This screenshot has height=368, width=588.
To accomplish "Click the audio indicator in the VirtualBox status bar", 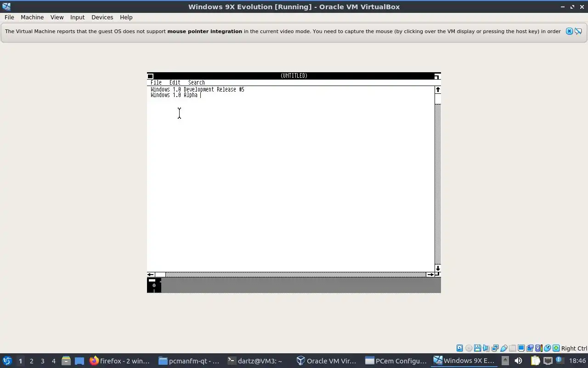I will coord(486,348).
